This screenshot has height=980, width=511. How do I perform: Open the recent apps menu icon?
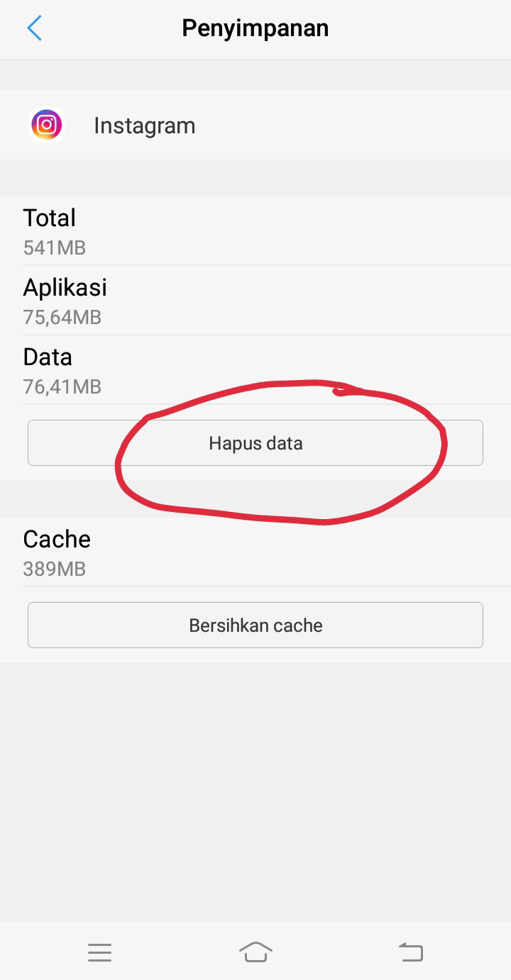point(100,952)
